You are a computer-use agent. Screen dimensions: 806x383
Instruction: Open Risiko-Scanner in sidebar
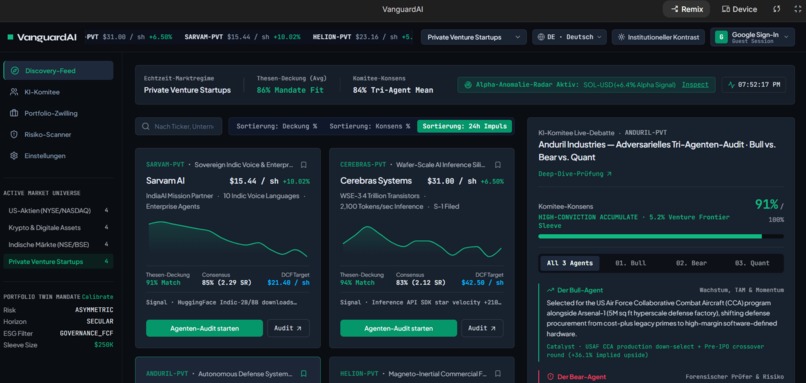pos(58,134)
